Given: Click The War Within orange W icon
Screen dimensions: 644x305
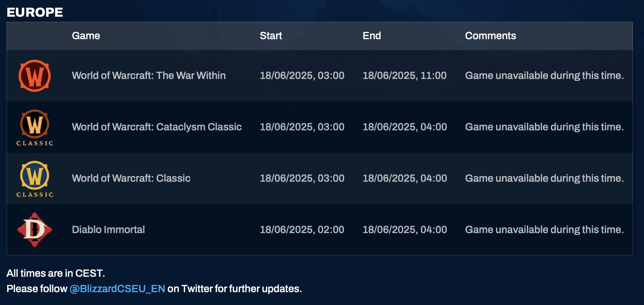Looking at the screenshot, I should pyautogui.click(x=35, y=76).
